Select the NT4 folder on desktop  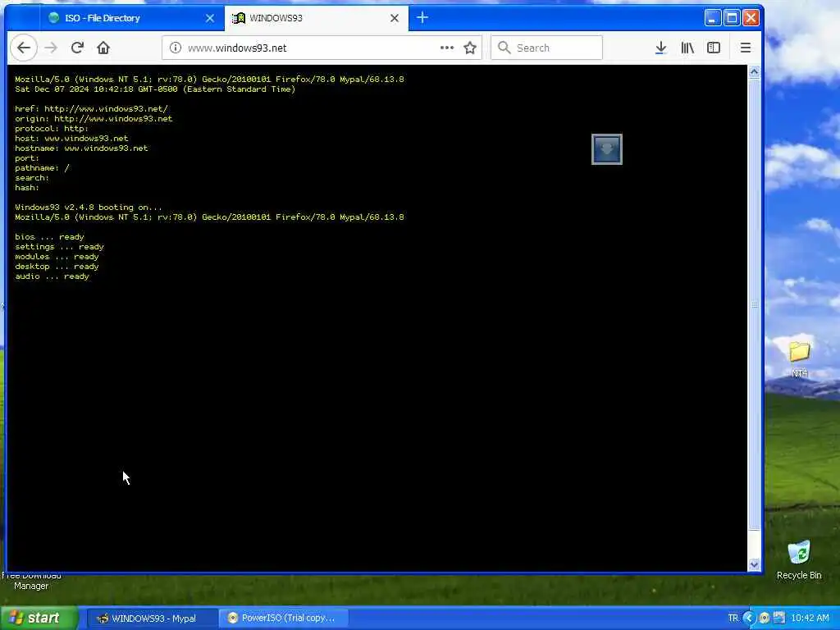coord(799,358)
